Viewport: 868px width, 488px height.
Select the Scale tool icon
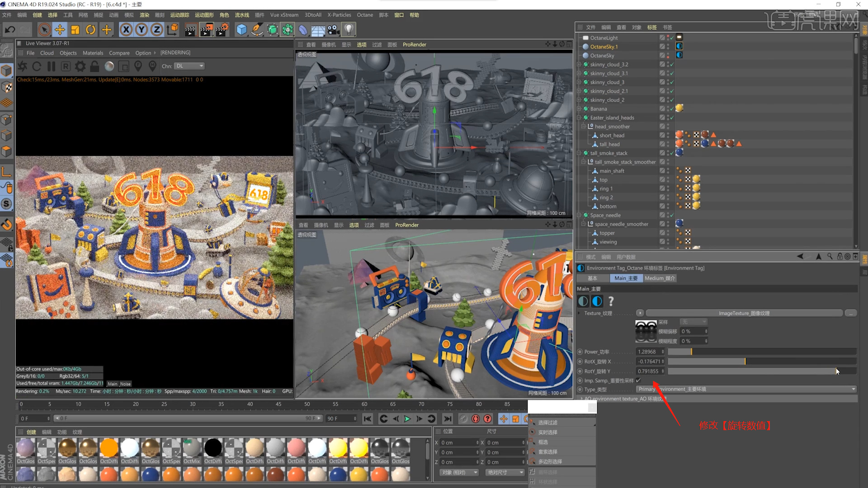click(75, 29)
